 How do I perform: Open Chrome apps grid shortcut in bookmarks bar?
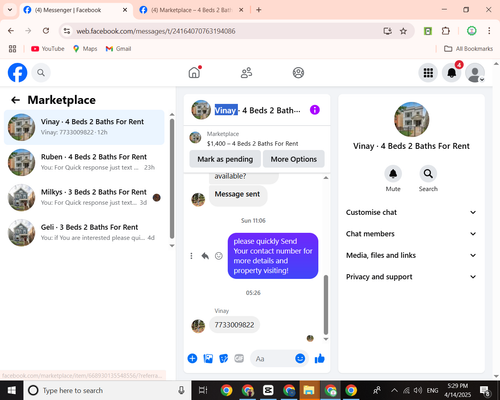point(12,49)
